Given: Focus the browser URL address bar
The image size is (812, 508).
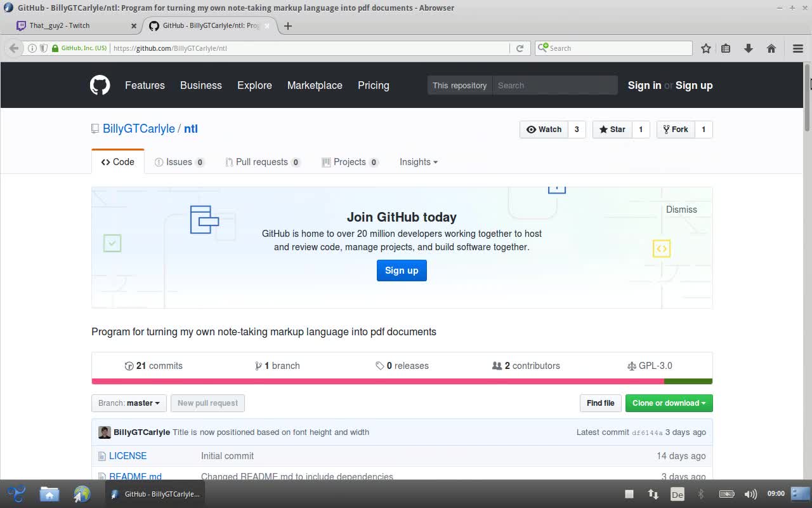Looking at the screenshot, I should 310,48.
